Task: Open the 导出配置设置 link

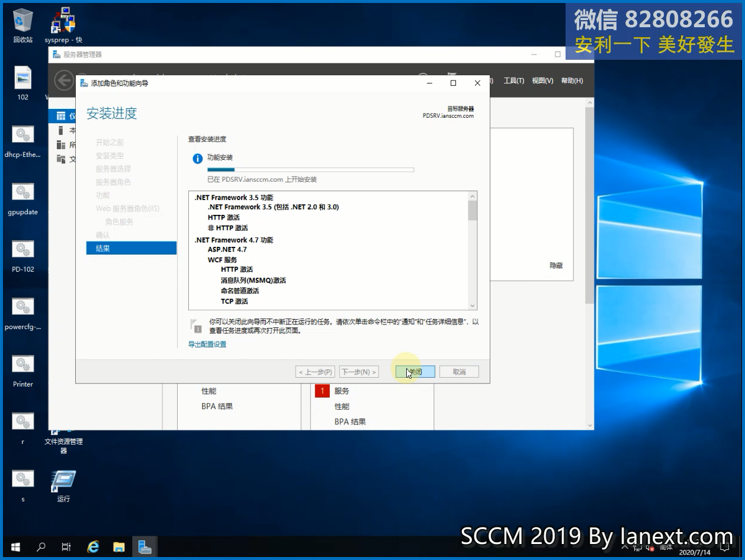Action: coord(207,345)
